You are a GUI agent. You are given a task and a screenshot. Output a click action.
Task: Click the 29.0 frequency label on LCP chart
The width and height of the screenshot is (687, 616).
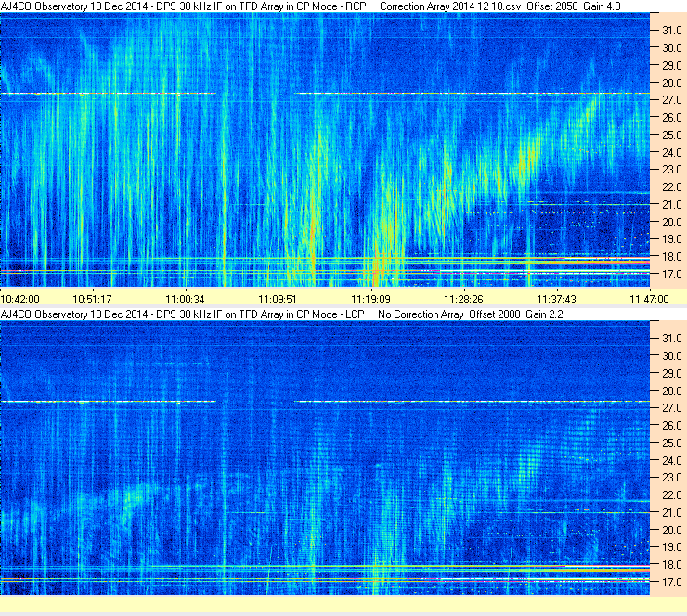pos(671,374)
